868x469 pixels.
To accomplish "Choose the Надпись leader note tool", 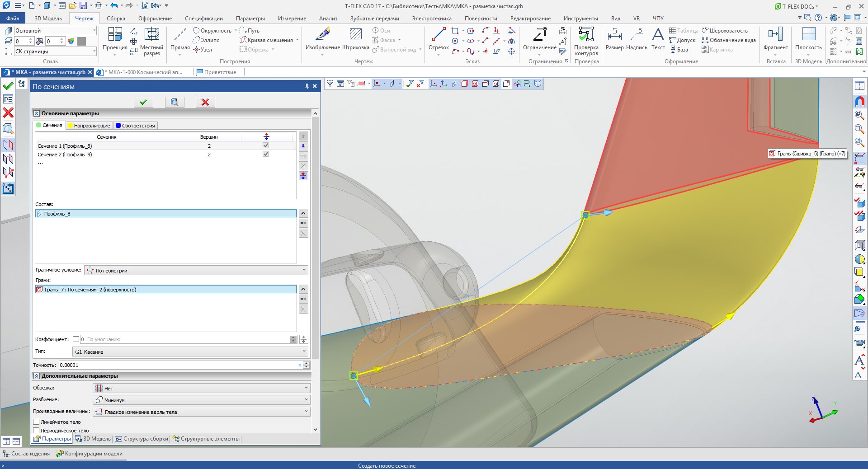I will (637, 40).
